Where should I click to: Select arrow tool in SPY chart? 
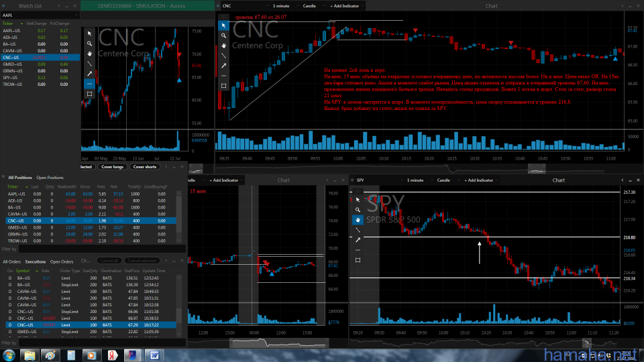pos(358,240)
